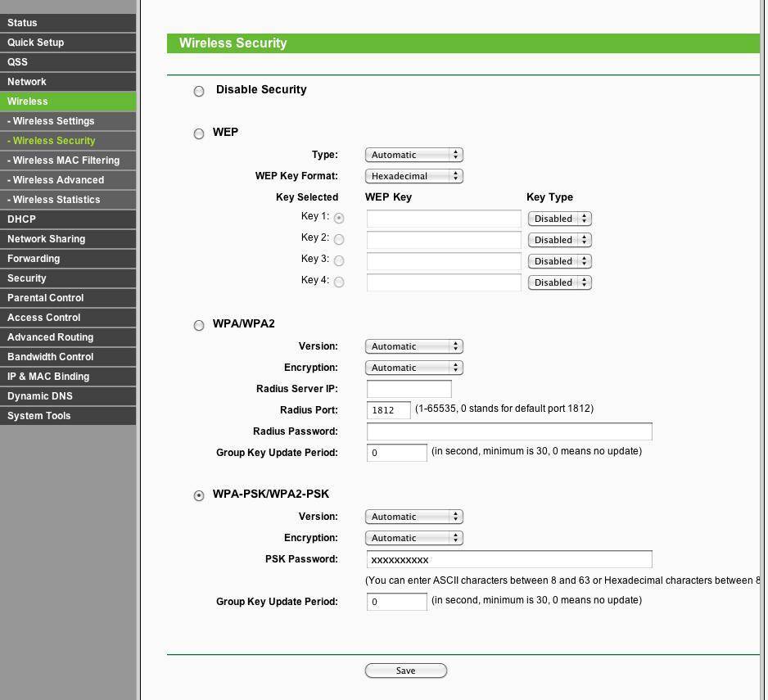This screenshot has width=768, height=700.
Task: Select WPA/WPA2 security mode
Action: 199,325
